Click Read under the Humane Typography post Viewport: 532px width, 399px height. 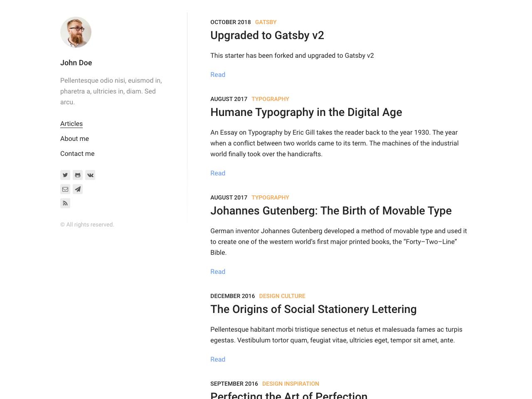[218, 173]
